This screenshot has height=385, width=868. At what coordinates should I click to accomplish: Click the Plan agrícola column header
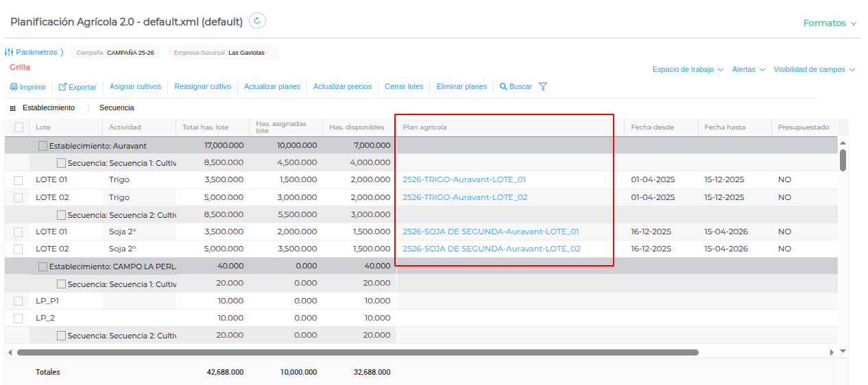[425, 127]
